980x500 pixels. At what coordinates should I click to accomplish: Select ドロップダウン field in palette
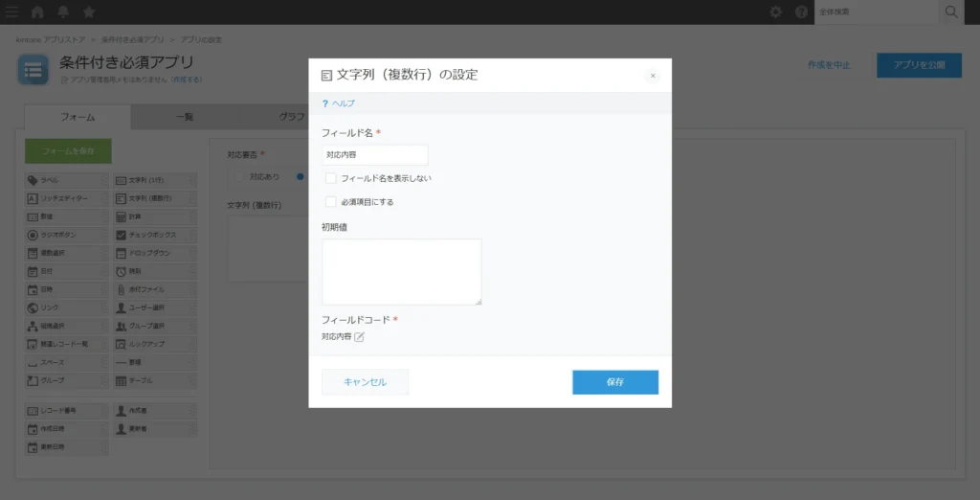point(155,254)
